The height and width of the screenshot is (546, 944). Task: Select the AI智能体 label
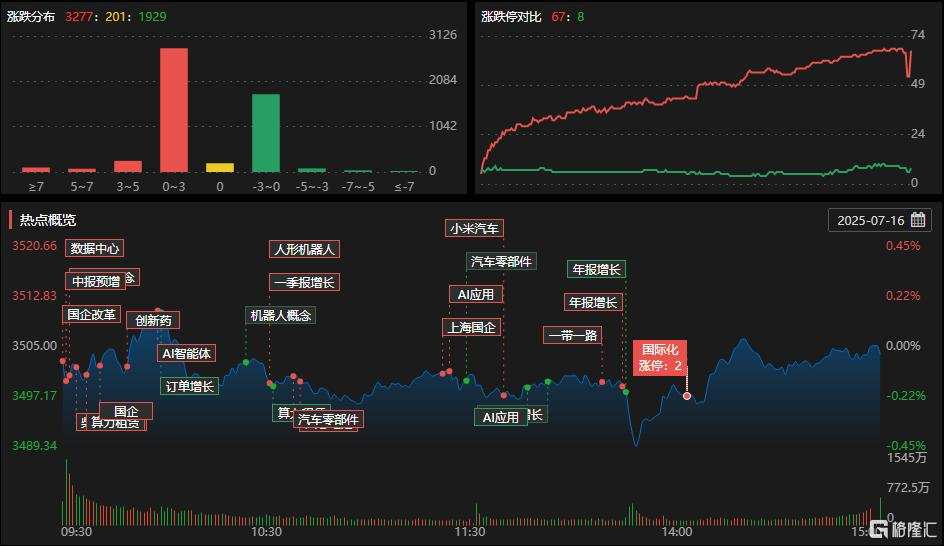tap(187, 353)
